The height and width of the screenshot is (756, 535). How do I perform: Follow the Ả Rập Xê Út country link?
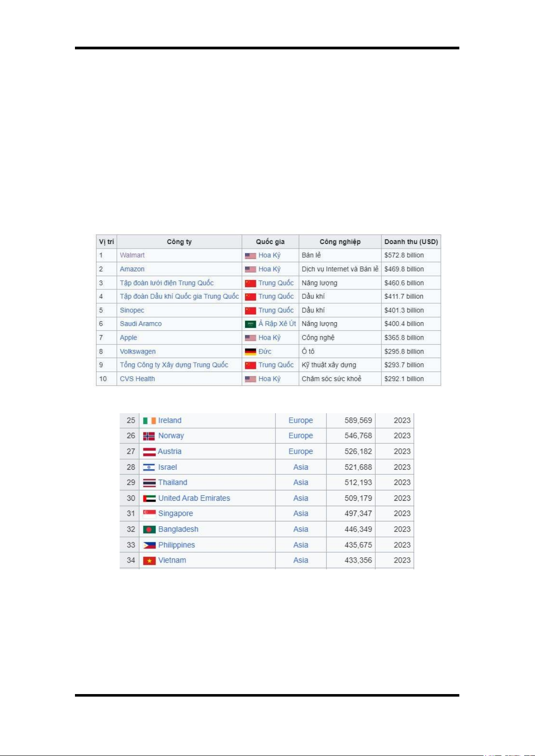click(277, 324)
